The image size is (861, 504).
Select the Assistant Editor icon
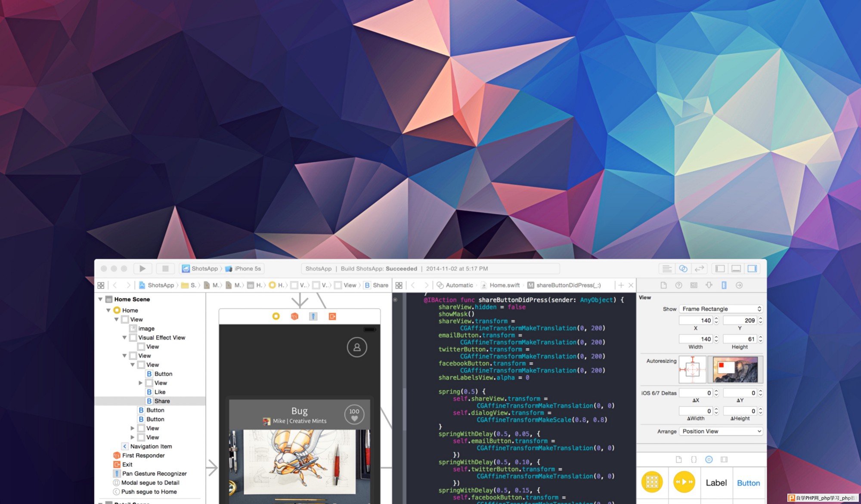point(684,269)
